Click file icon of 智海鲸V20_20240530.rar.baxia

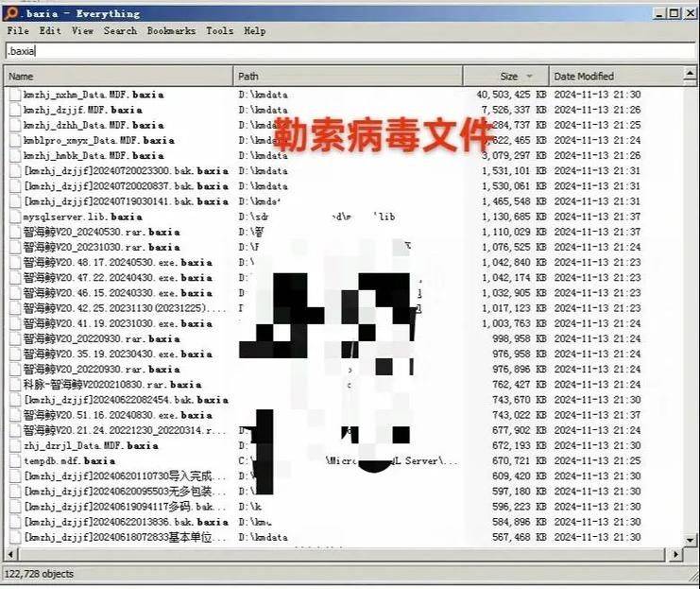tap(16, 232)
